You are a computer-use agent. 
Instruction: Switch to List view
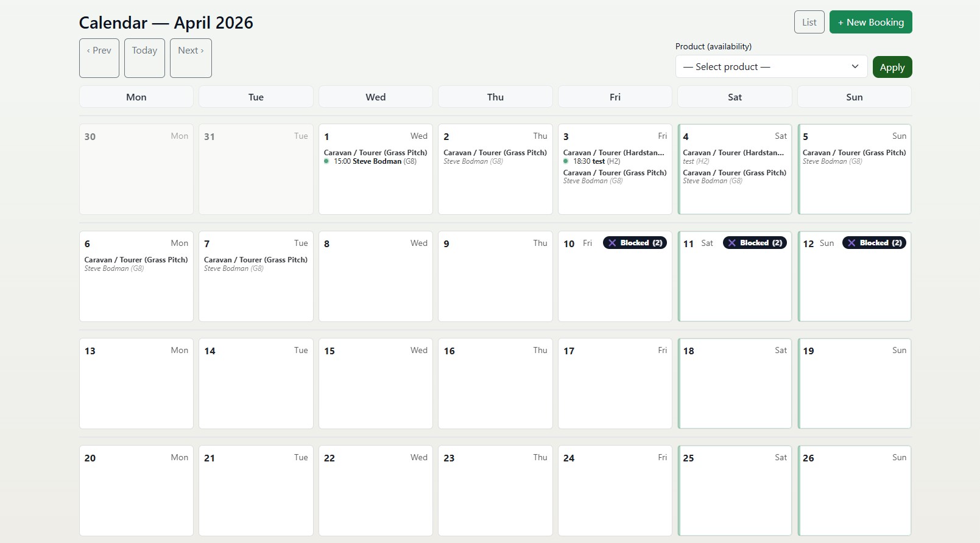(x=809, y=21)
